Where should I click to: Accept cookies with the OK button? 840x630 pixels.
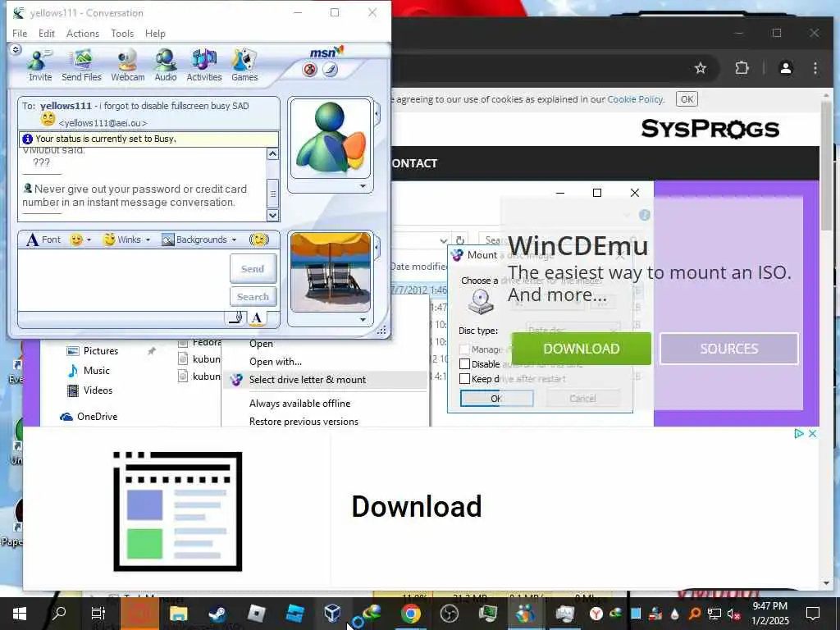point(687,99)
